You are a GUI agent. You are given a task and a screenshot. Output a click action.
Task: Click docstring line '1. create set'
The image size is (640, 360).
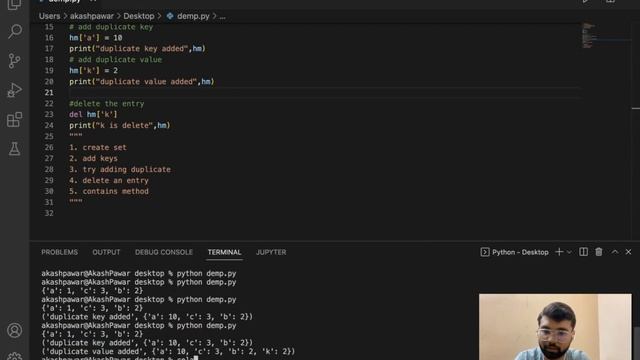98,147
